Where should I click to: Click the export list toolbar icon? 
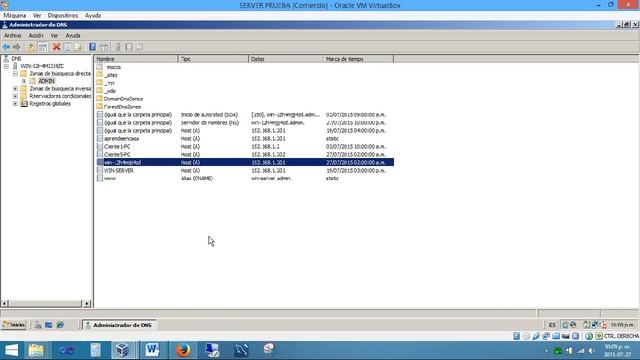click(78, 47)
